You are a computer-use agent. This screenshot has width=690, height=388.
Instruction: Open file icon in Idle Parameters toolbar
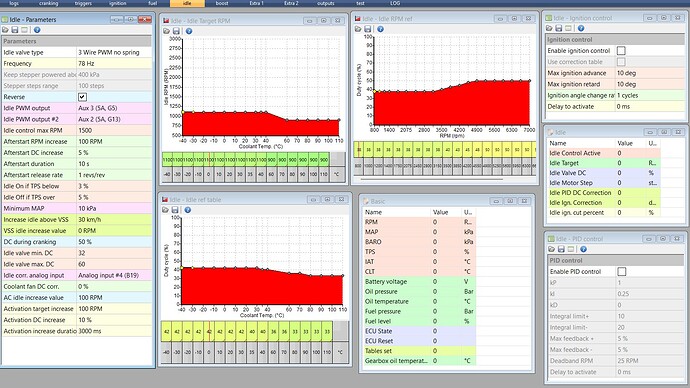[5, 30]
